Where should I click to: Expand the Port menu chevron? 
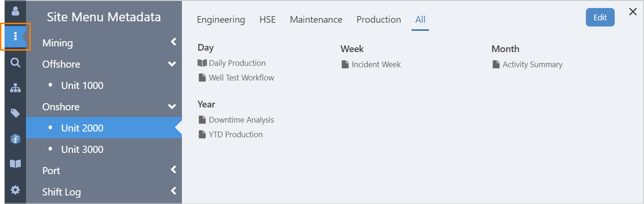coord(173,169)
